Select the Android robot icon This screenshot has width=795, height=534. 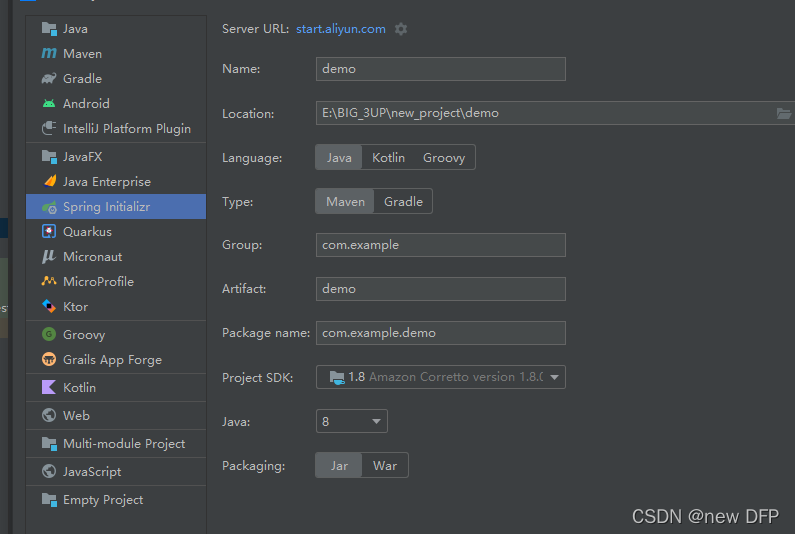49,103
